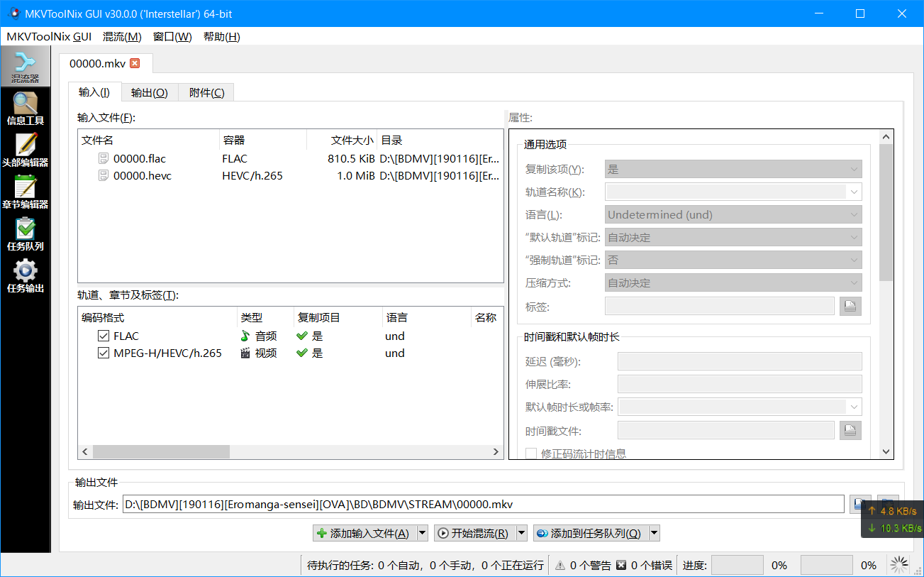Select the 输入 tab

point(94,92)
